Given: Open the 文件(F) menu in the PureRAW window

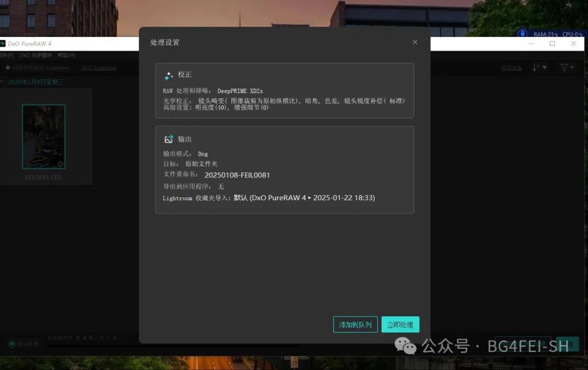Looking at the screenshot, I should tap(7, 55).
